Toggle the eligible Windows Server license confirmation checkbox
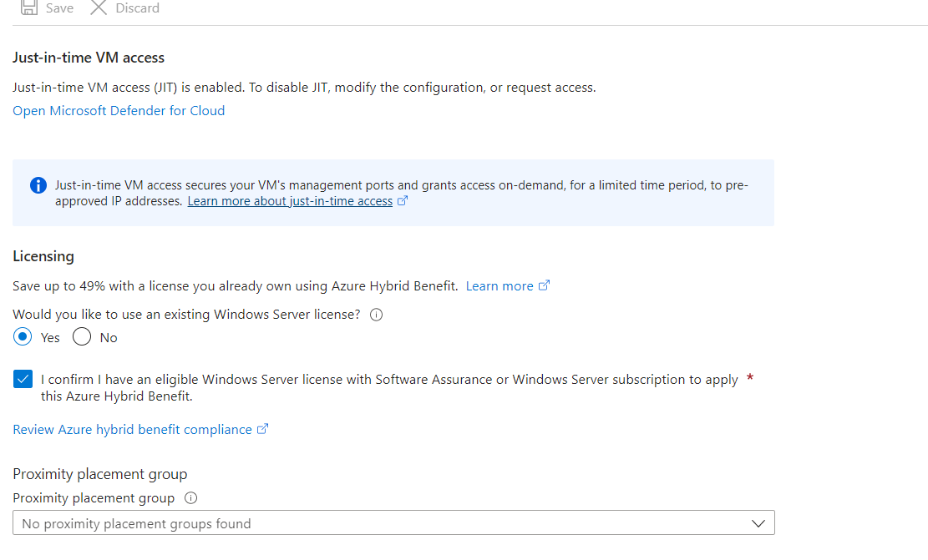Viewport: 928px width, 560px height. [x=23, y=379]
